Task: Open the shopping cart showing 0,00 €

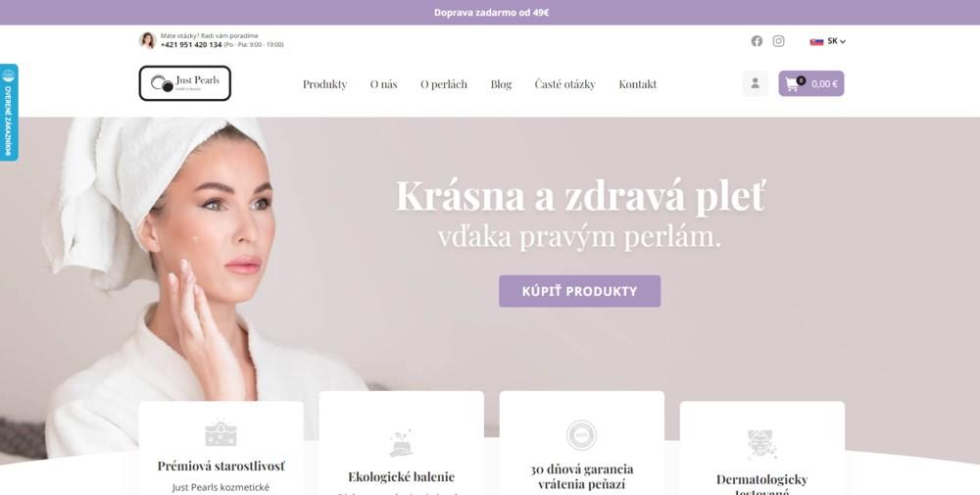Action: coord(810,83)
